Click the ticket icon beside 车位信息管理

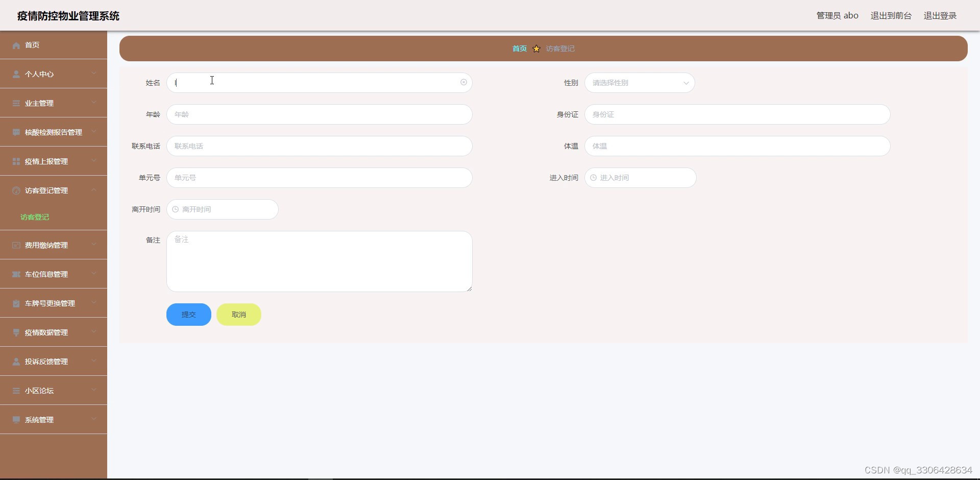(16, 275)
